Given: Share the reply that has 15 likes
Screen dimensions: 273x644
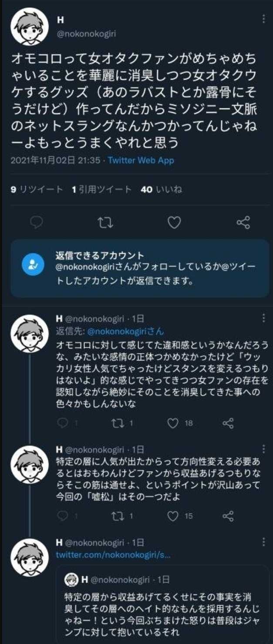Looking at the screenshot, I should coord(228,516).
